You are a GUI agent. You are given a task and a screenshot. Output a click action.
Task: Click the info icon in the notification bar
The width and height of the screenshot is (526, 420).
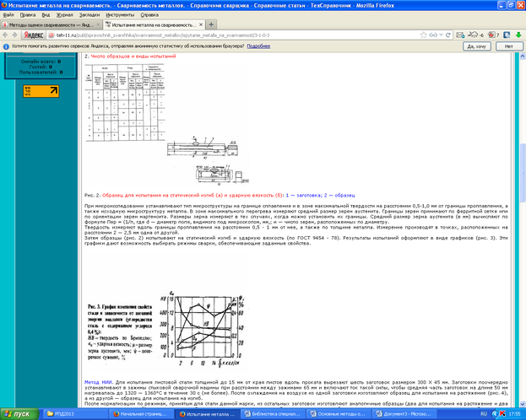(x=6, y=46)
